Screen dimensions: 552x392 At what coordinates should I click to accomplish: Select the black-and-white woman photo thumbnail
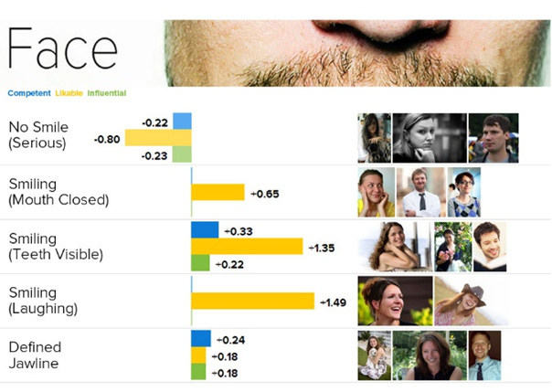tap(430, 138)
